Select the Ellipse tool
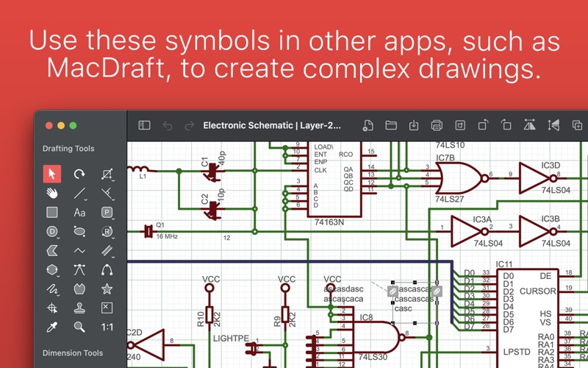588x368 pixels. pyautogui.click(x=79, y=231)
